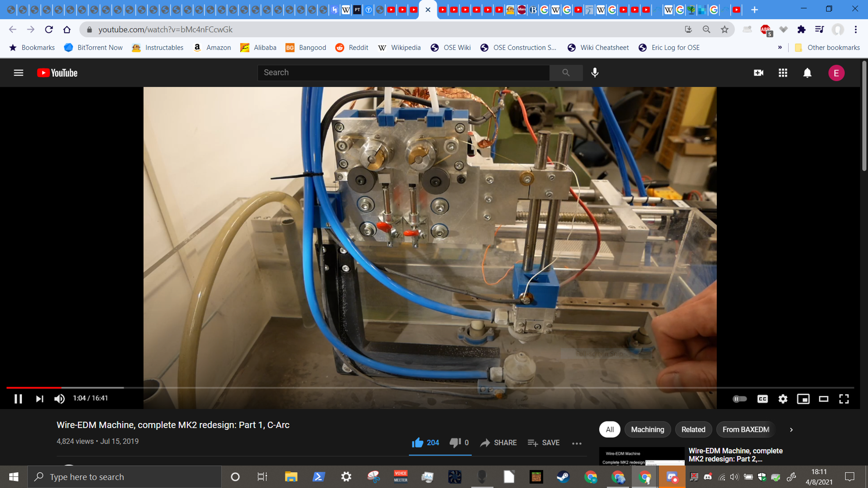Open Steam from the taskbar
This screenshot has height=488, width=868.
click(x=563, y=477)
